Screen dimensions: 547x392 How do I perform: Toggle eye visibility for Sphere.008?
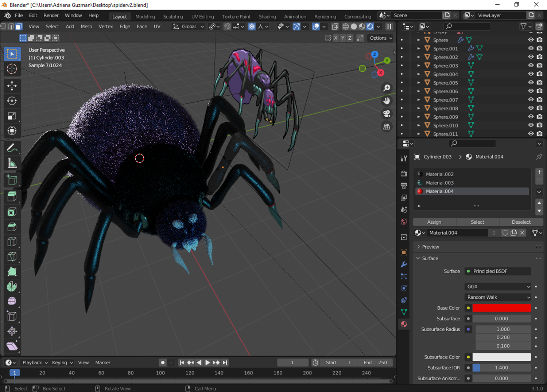pos(531,108)
